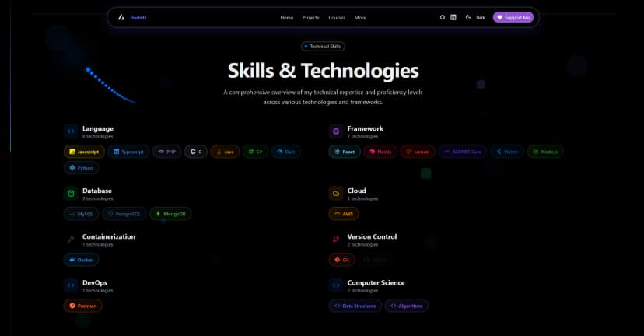Click the C language chip icon
The width and height of the screenshot is (644, 336).
(193, 152)
